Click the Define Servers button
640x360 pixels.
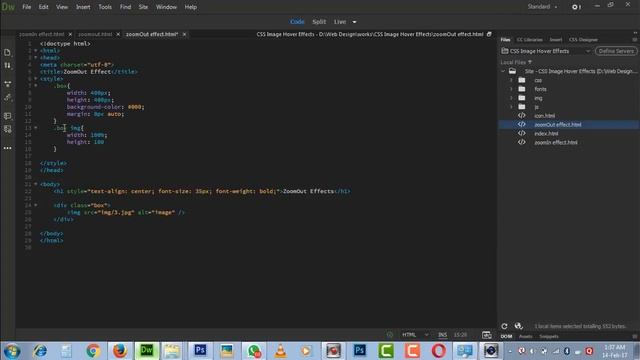click(x=616, y=51)
